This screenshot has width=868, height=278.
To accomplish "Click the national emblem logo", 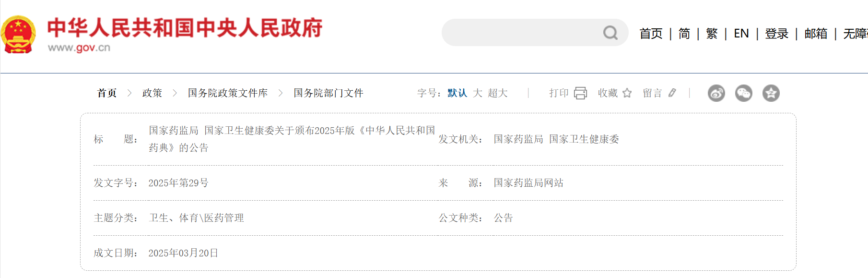I will [x=18, y=34].
